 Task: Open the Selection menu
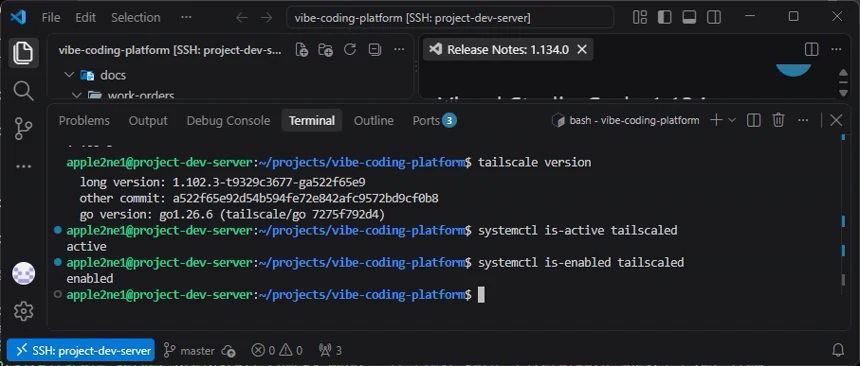[135, 18]
